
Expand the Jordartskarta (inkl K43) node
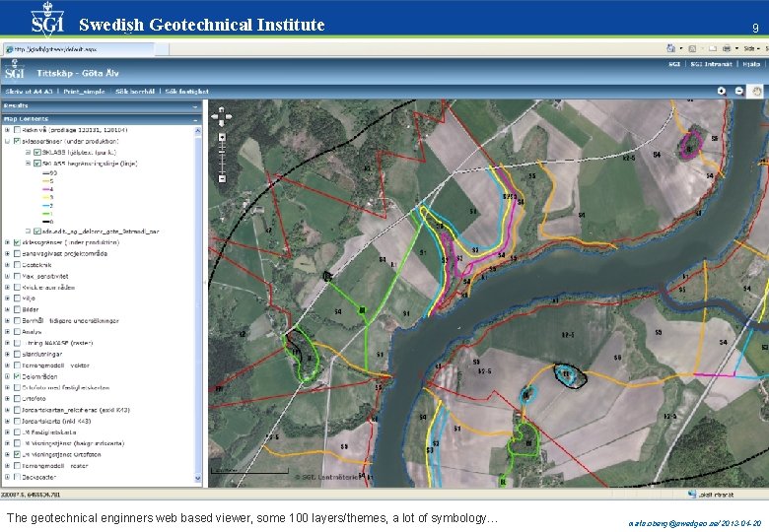(7, 422)
